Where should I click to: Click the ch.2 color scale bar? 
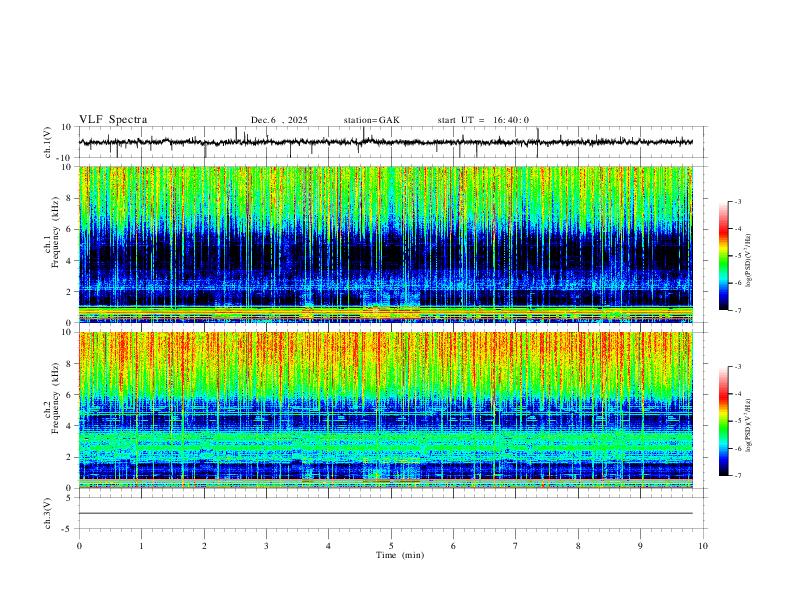tap(724, 421)
